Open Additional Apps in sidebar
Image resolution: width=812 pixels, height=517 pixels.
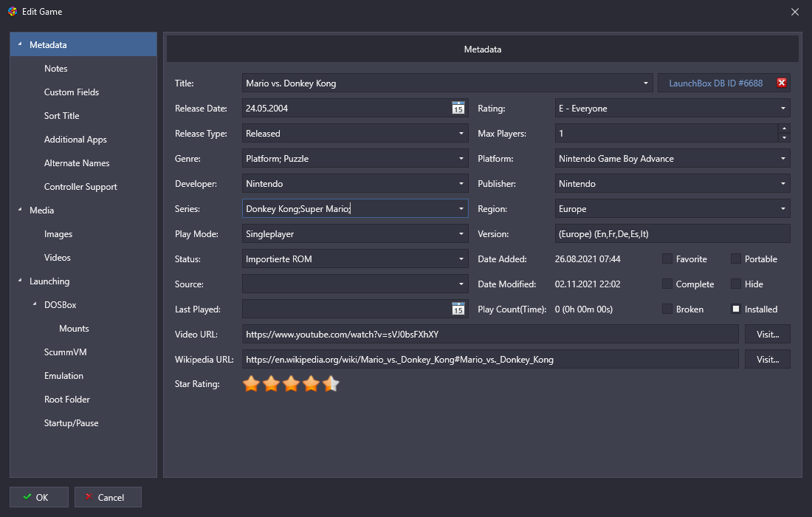[x=75, y=140]
